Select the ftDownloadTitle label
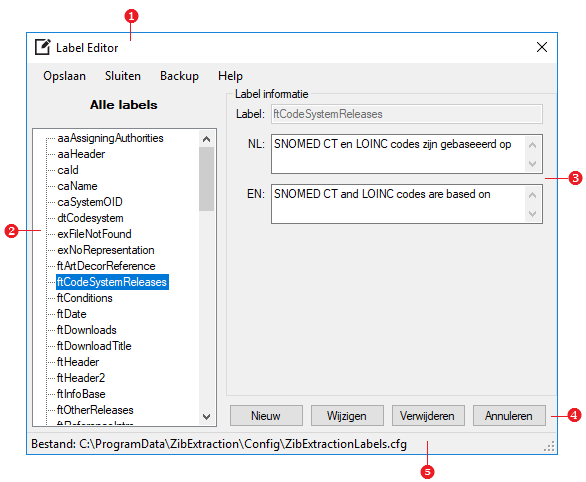This screenshot has width=586, height=482. click(94, 346)
